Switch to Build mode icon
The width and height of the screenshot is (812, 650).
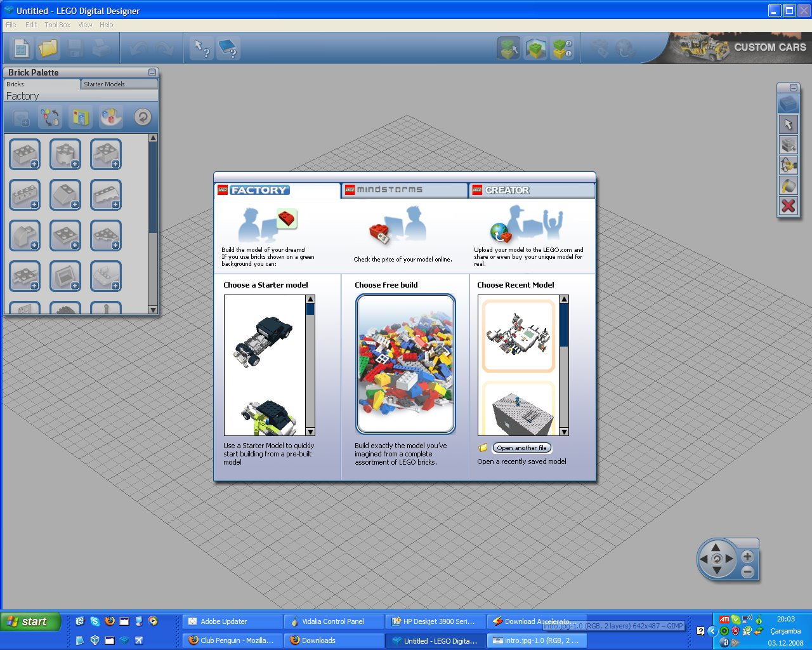pos(509,48)
